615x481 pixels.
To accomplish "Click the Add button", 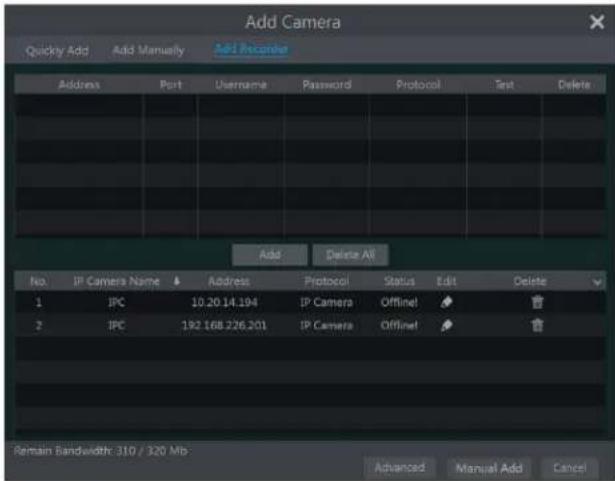I will point(270,255).
